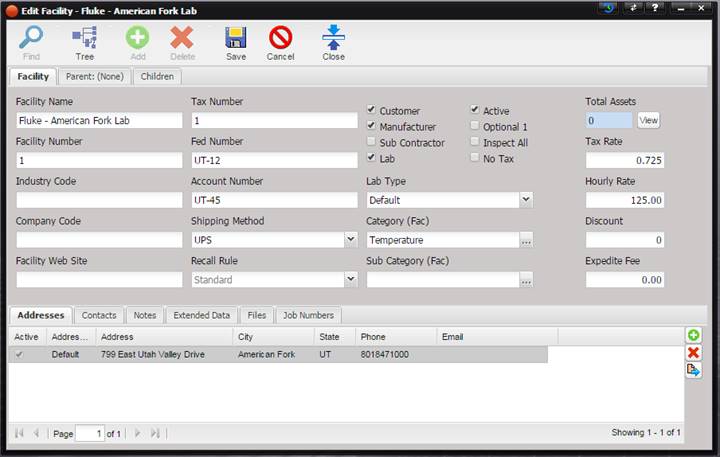Click the Industry Code input field
Viewport: 720px width, 457px height.
click(x=99, y=200)
